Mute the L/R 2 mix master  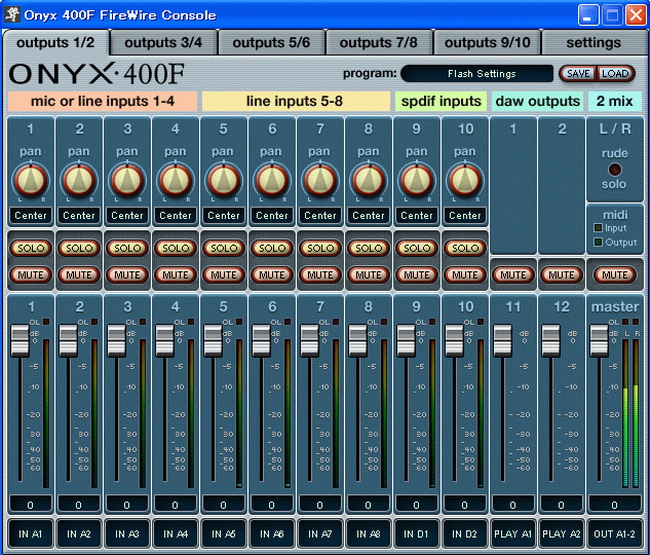pyautogui.click(x=615, y=275)
